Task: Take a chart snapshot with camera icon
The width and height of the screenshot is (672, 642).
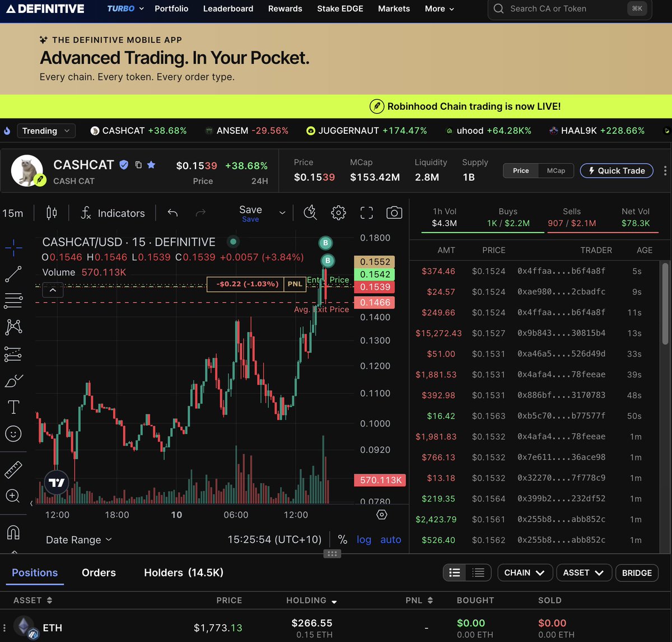Action: point(394,213)
